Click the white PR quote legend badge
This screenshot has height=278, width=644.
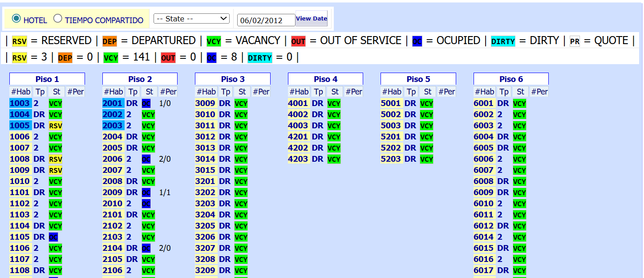pos(575,41)
